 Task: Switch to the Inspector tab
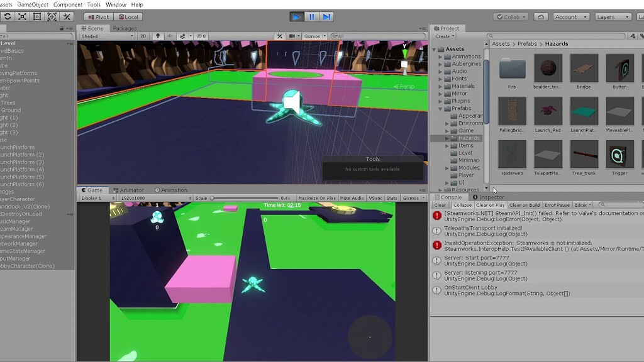pyautogui.click(x=488, y=197)
